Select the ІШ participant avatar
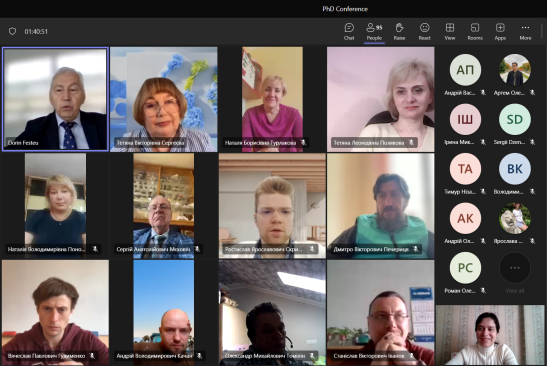Image resolution: width=547 pixels, height=366 pixels. [x=465, y=119]
